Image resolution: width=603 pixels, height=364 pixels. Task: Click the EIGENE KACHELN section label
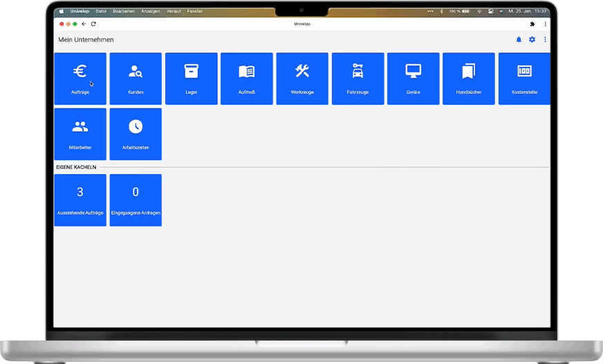click(76, 167)
